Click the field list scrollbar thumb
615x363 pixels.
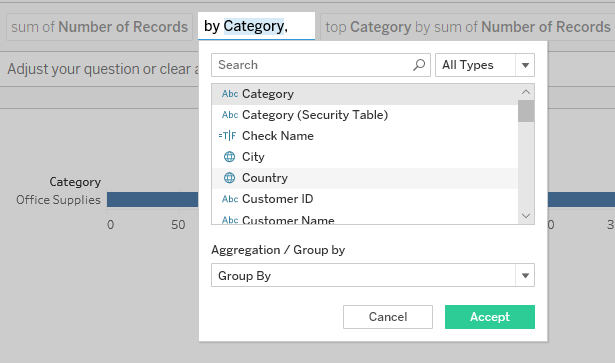point(526,111)
